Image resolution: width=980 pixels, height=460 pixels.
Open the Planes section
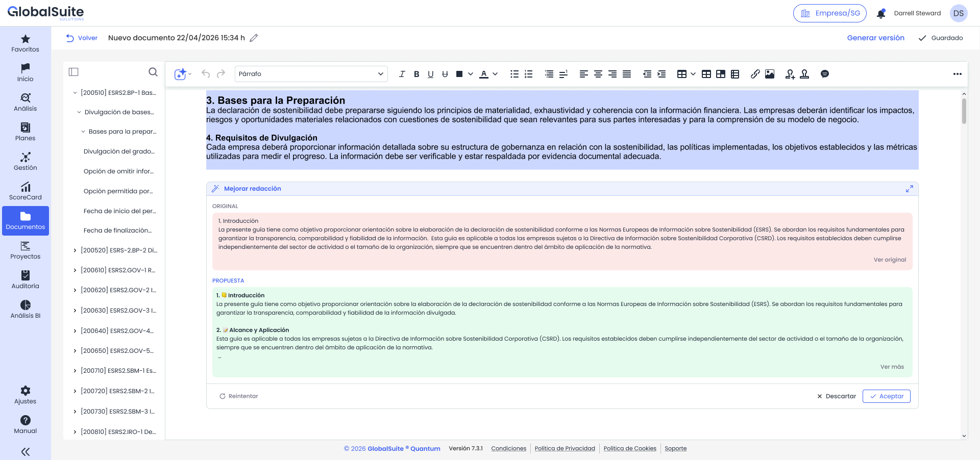click(26, 132)
